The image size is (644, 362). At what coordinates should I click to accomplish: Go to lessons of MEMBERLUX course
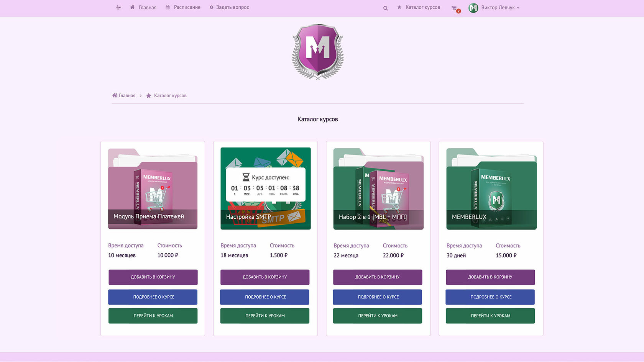(490, 316)
